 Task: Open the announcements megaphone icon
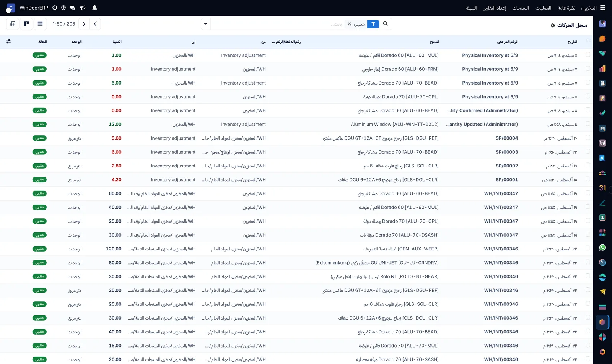[83, 8]
